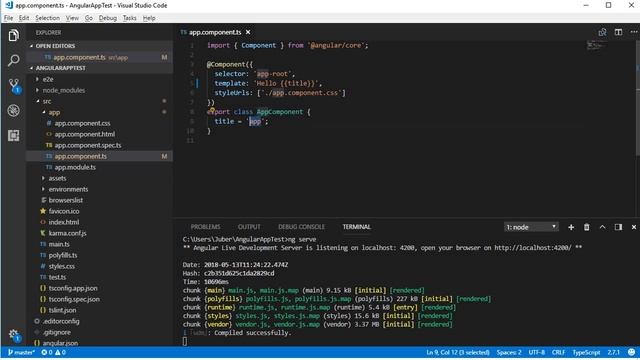Image resolution: width=640 pixels, height=360 pixels.
Task: Open app.component.html in explorer
Action: [x=84, y=134]
